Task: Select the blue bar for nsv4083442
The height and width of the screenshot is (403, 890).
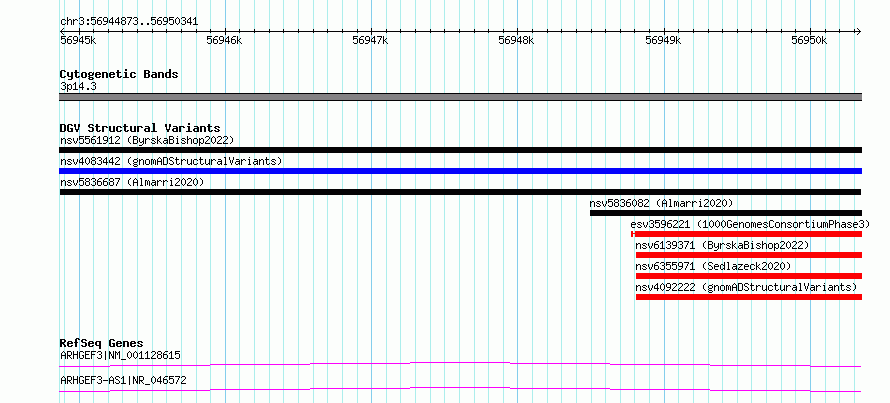Action: pyautogui.click(x=460, y=171)
